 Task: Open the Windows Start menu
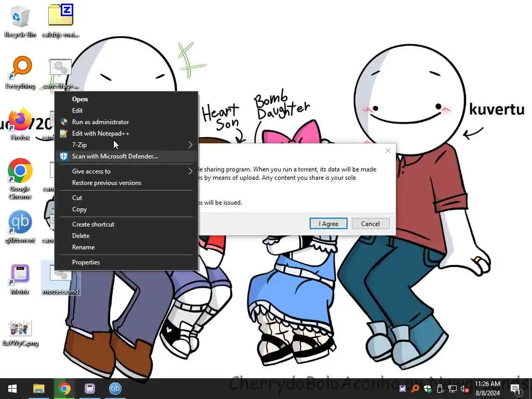pos(12,389)
